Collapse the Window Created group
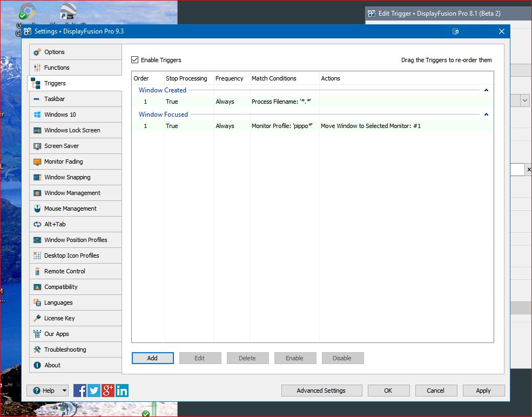Viewport: 532px width, 417px height. coord(486,90)
